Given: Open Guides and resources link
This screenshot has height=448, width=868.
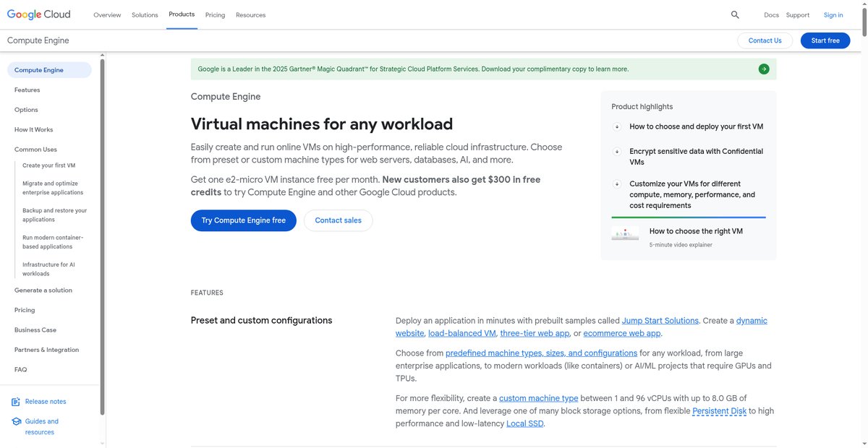Looking at the screenshot, I should click(x=42, y=426).
